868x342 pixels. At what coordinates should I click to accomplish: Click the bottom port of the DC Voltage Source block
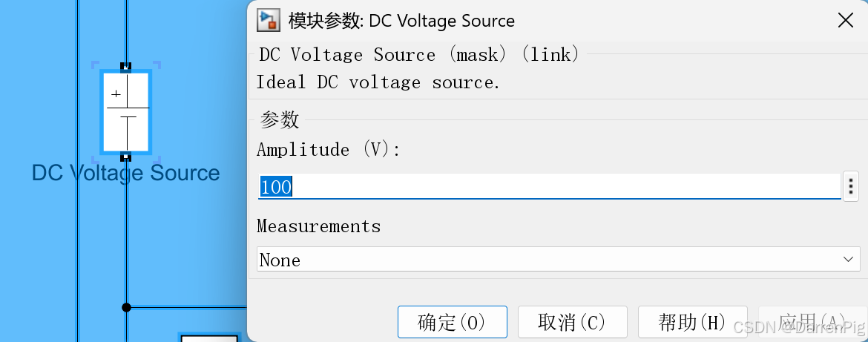coord(126,157)
